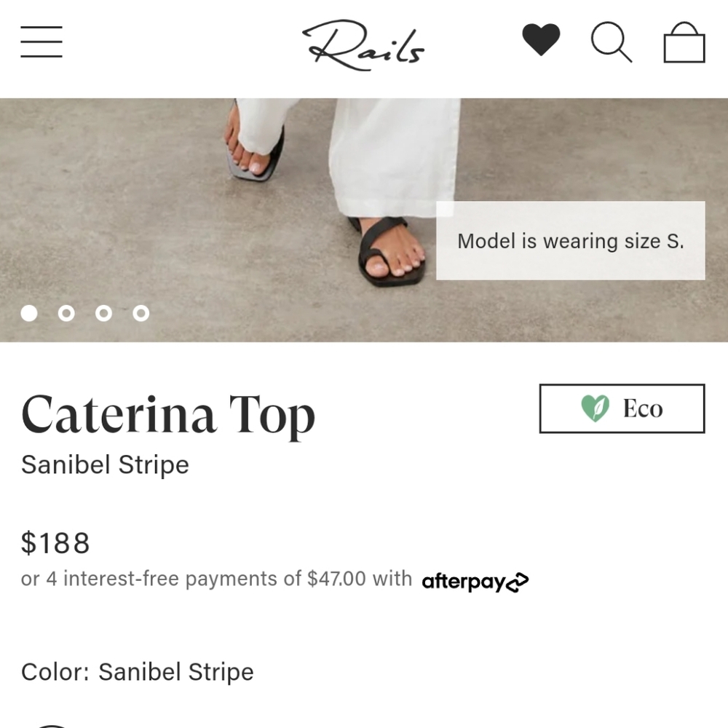
Task: Click the Eco badge button
Action: coord(622,408)
